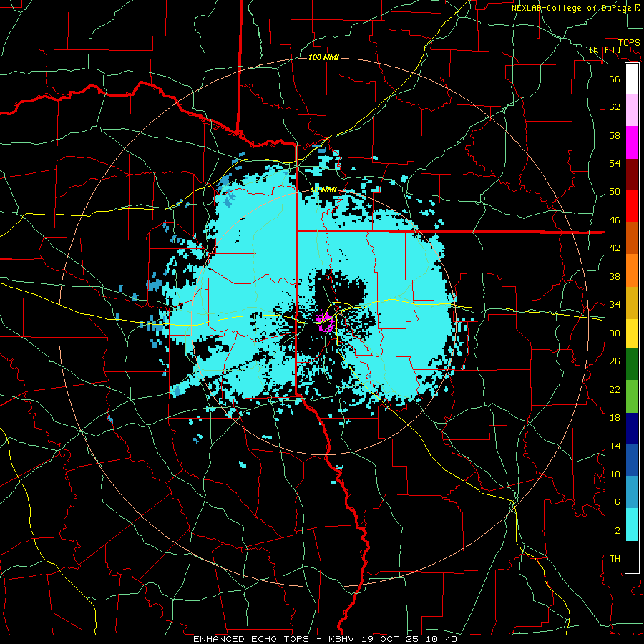Click the 66 legend value
This screenshot has width=644, height=644.
[615, 79]
